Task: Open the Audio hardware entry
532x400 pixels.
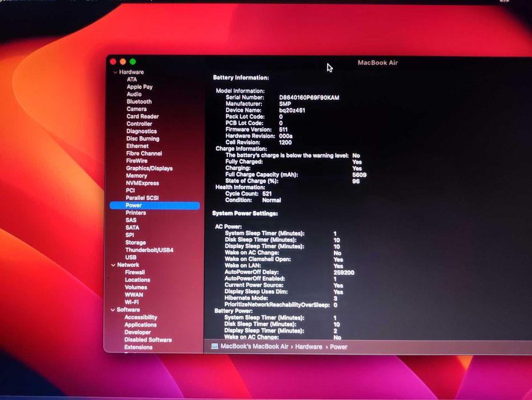Action: pyautogui.click(x=134, y=94)
